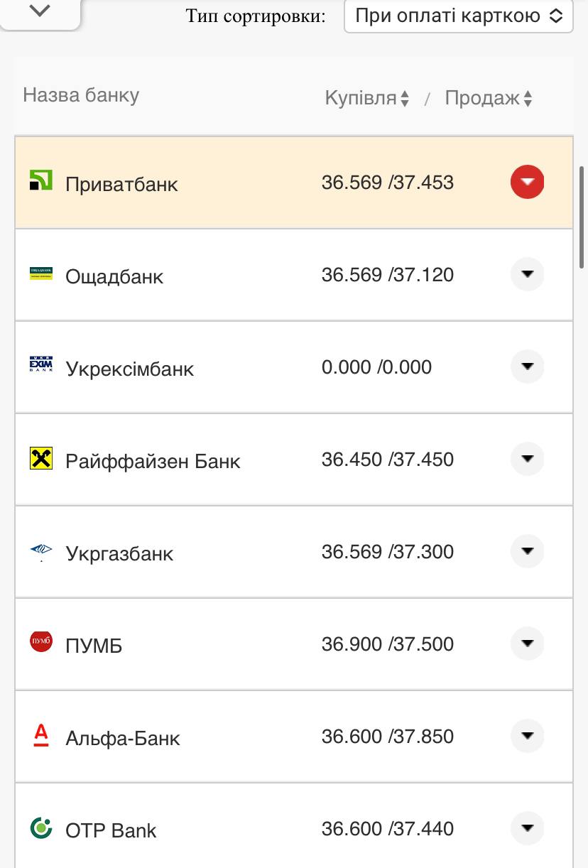Collapse the Приватбанк row with red arrow
This screenshot has width=588, height=868.
click(527, 182)
